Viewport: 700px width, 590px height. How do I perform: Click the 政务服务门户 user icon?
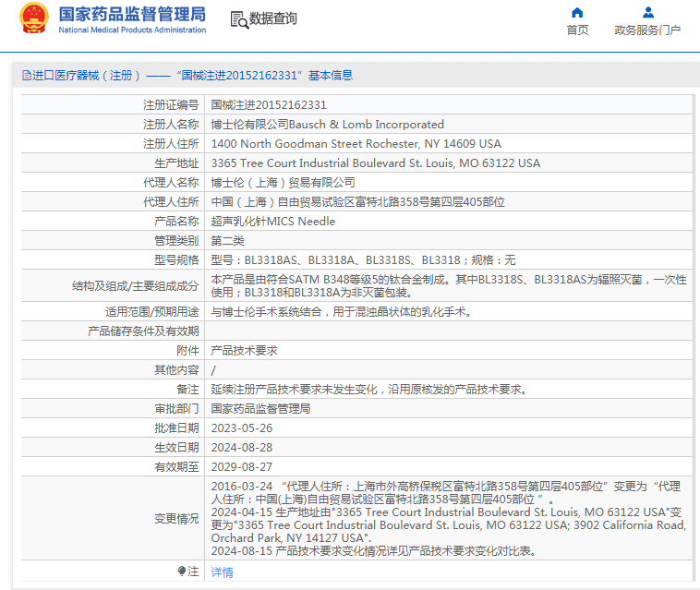pyautogui.click(x=647, y=12)
